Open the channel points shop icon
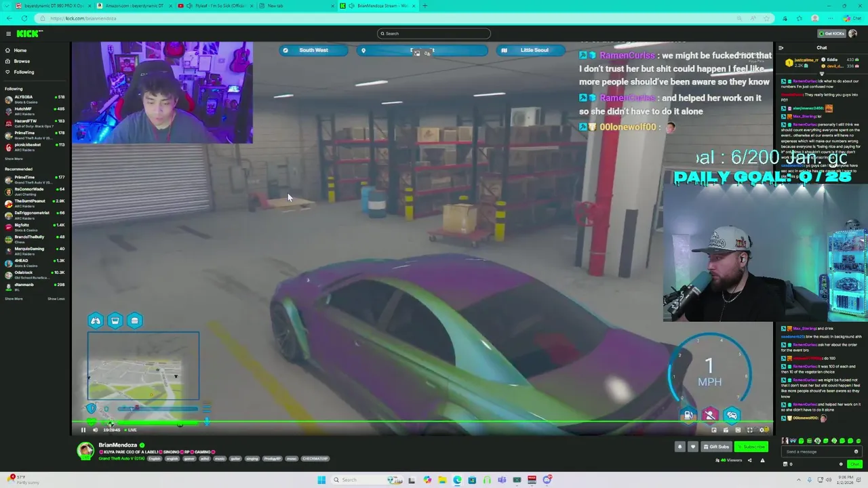 coord(785,464)
